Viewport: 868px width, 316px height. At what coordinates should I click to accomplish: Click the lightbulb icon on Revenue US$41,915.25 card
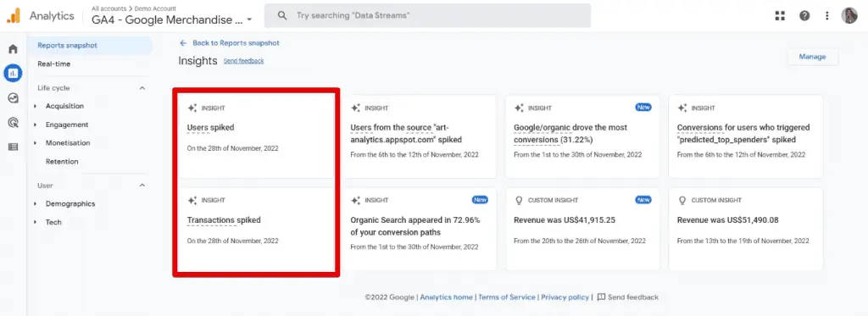(x=519, y=200)
